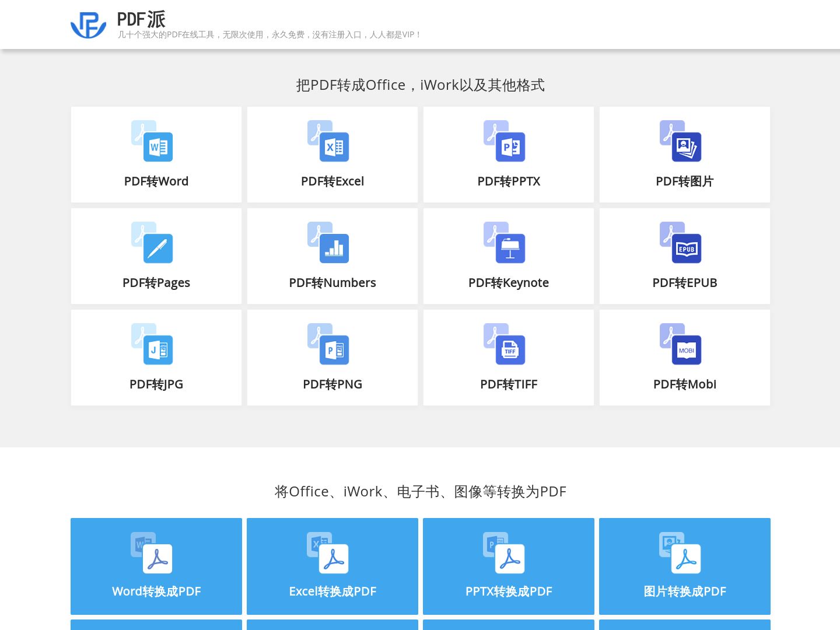Click the heading 把PDF转成Office，iWork以及其他格式

[420, 85]
